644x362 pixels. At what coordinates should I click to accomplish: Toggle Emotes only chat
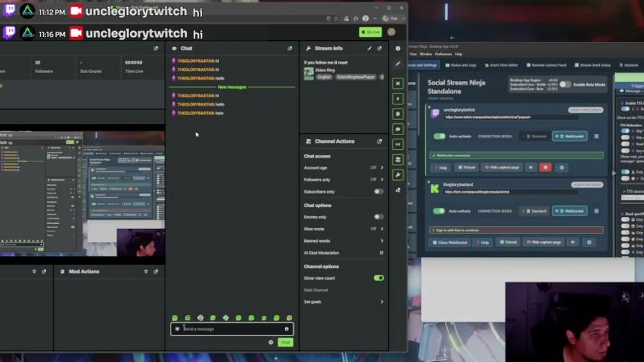click(378, 217)
